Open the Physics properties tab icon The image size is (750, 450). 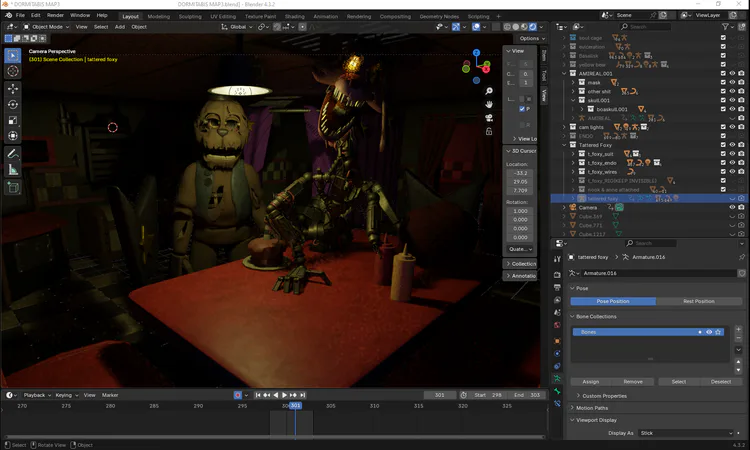[557, 353]
